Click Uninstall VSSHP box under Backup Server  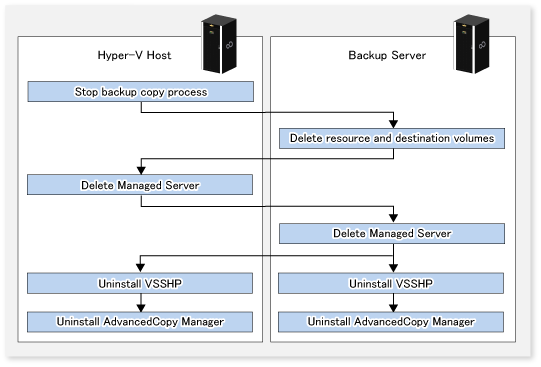pos(391,284)
